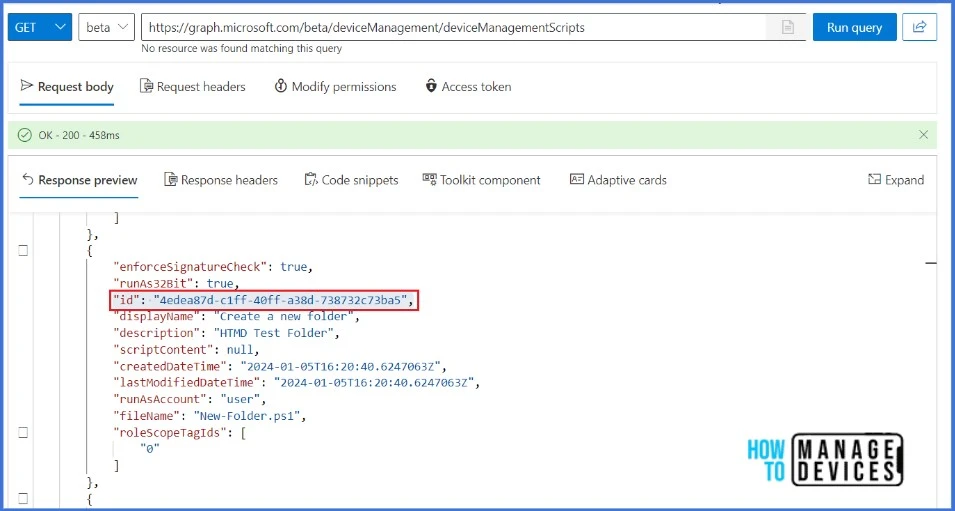Screen dimensions: 955x511
Task: Collapse the last JSON object fold box
Action: (23, 498)
